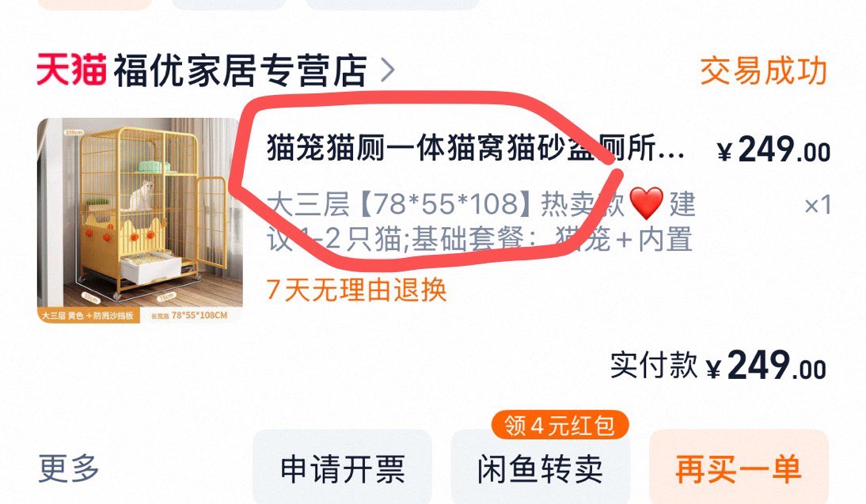Open the 更多 options menu
Image resolution: width=866 pixels, height=504 pixels.
(69, 468)
